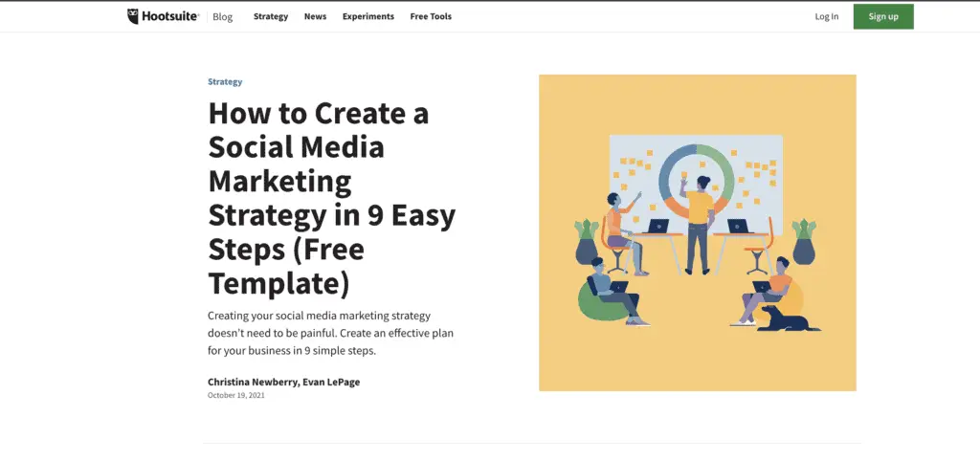Click author name Christina Newberry

(x=253, y=382)
